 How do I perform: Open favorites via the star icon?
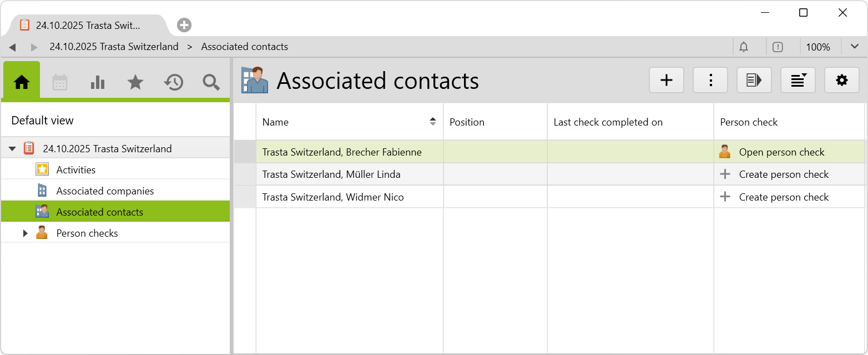135,82
